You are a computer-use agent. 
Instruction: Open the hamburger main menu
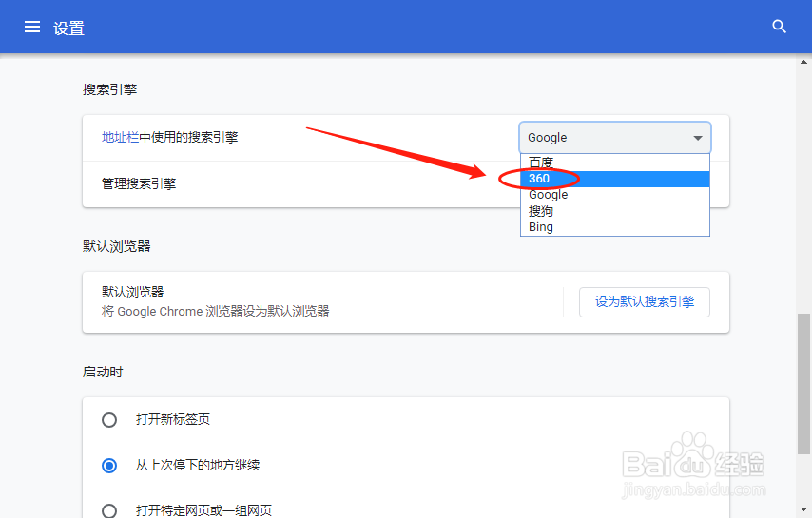(x=32, y=27)
